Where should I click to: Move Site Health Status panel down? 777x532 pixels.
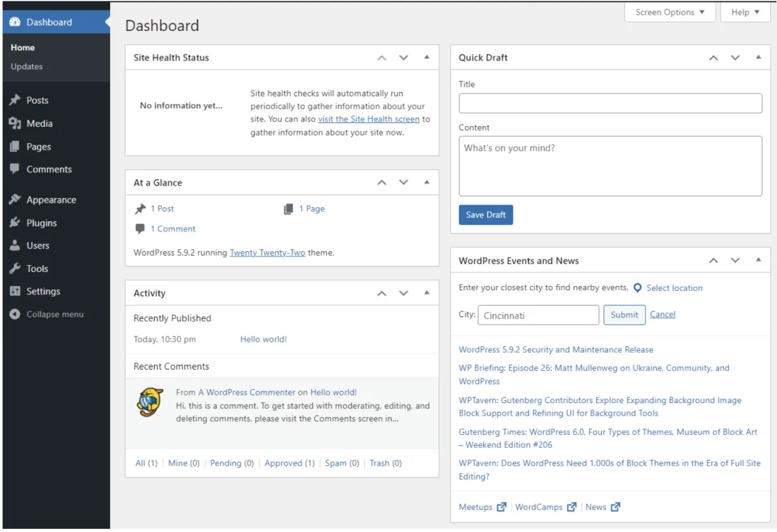click(x=404, y=58)
